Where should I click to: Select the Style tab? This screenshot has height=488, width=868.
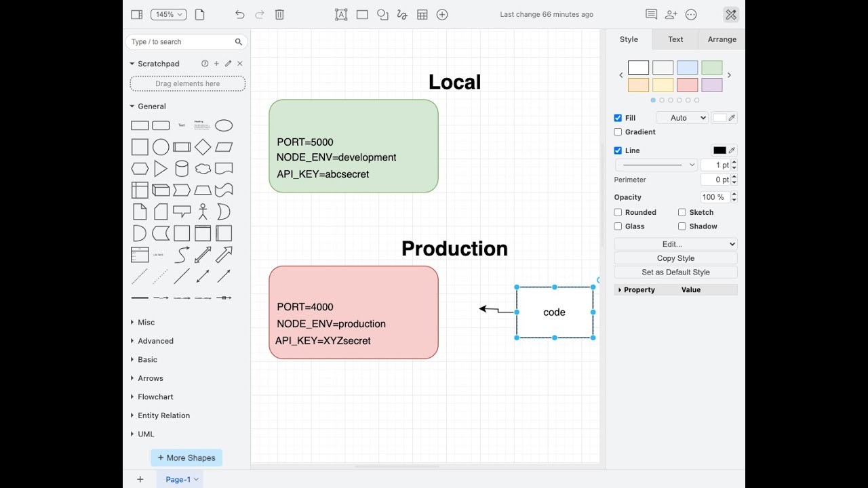(x=629, y=39)
